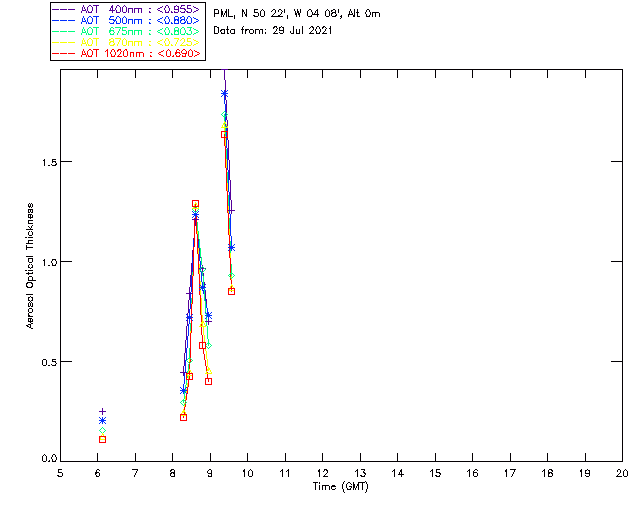640x512 pixels.
Task: Click the text "Data from: 29 Jul 2021"
Action: pos(273,31)
